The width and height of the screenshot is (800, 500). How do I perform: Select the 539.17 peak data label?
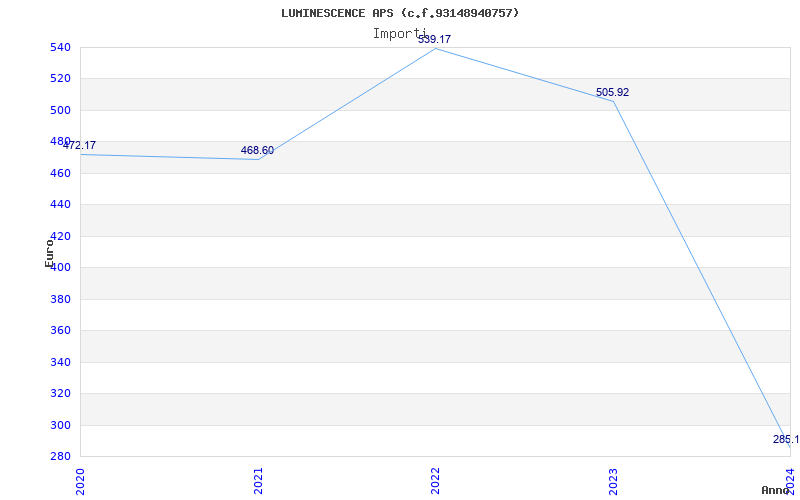(434, 39)
